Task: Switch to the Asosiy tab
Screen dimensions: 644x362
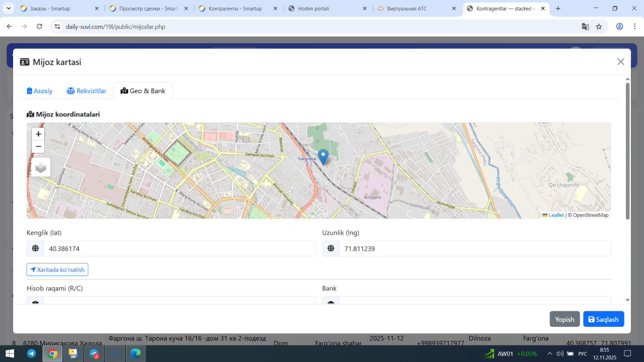Action: pos(40,91)
